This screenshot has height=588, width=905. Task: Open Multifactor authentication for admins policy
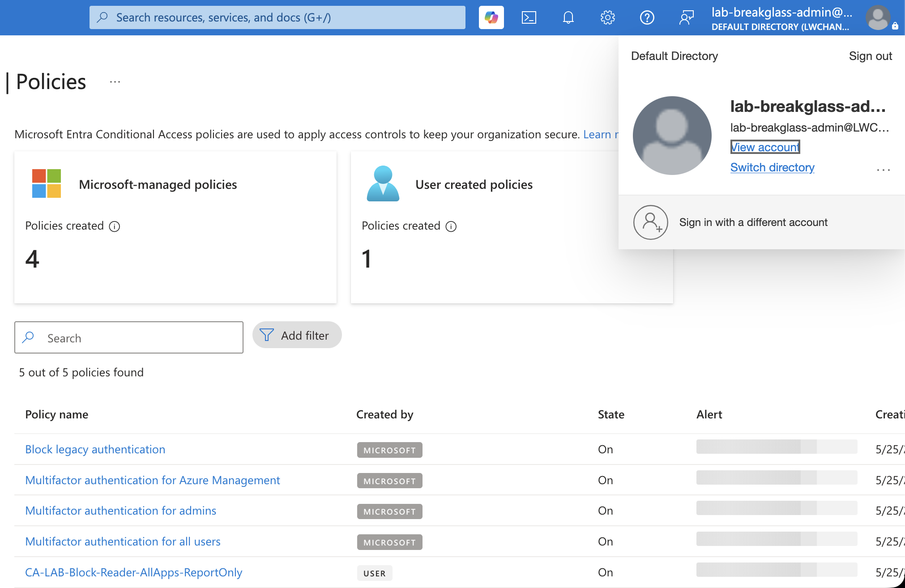(120, 511)
